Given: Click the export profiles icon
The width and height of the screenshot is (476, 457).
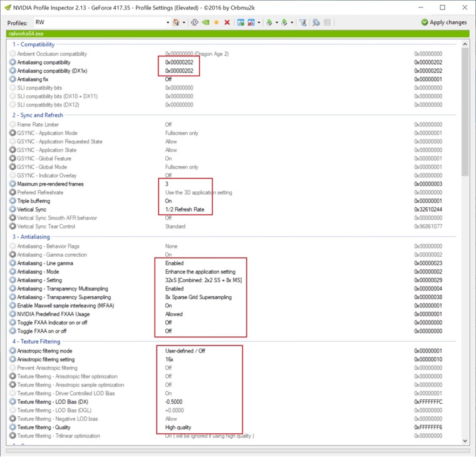Looking at the screenshot, I should (x=269, y=23).
